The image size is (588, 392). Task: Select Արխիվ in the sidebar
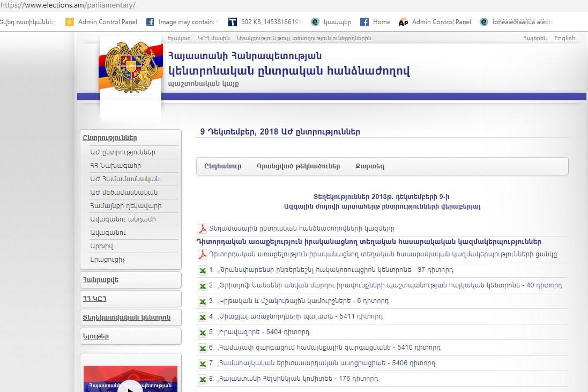(101, 246)
